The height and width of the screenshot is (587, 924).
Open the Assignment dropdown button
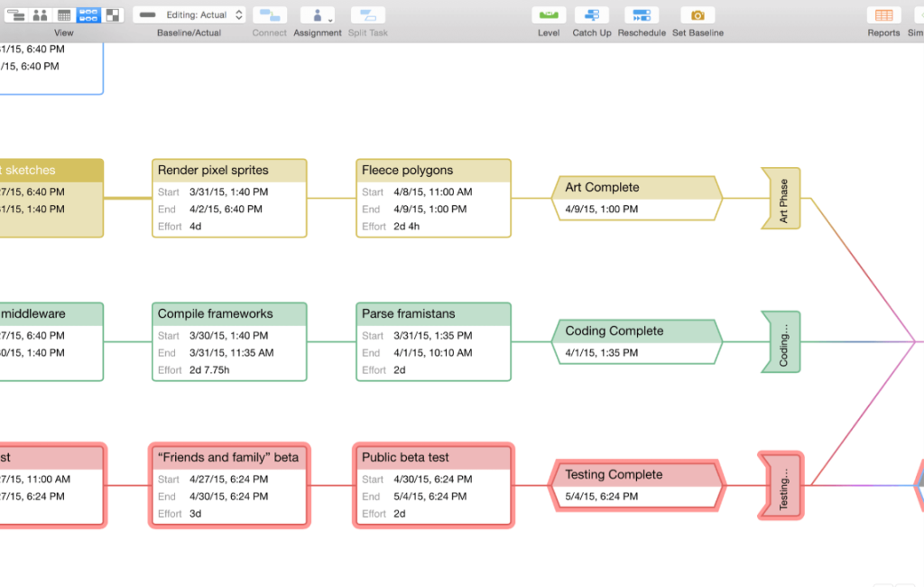318,14
